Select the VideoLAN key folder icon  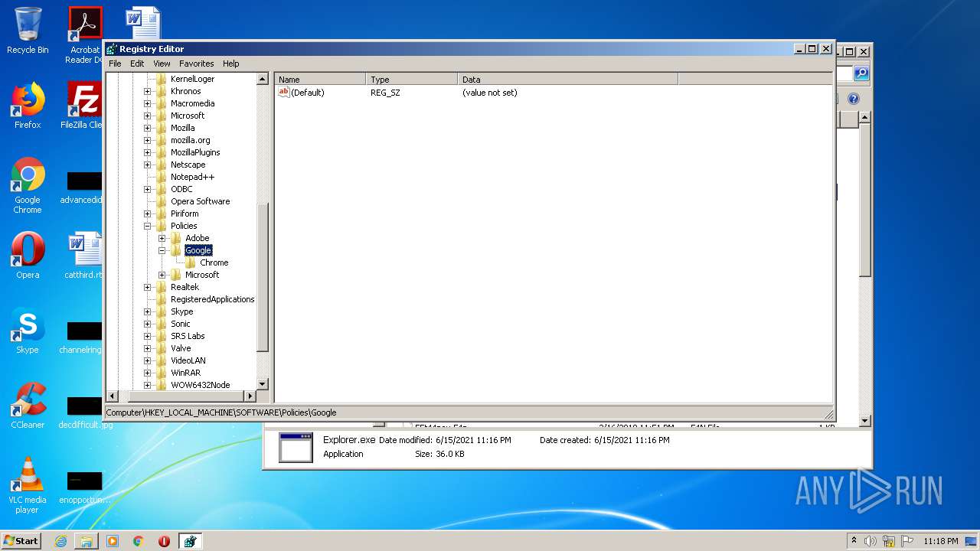[162, 360]
